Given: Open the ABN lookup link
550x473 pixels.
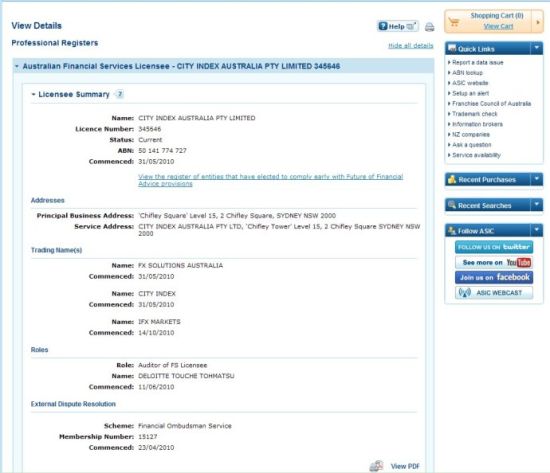Looking at the screenshot, I should tap(467, 73).
